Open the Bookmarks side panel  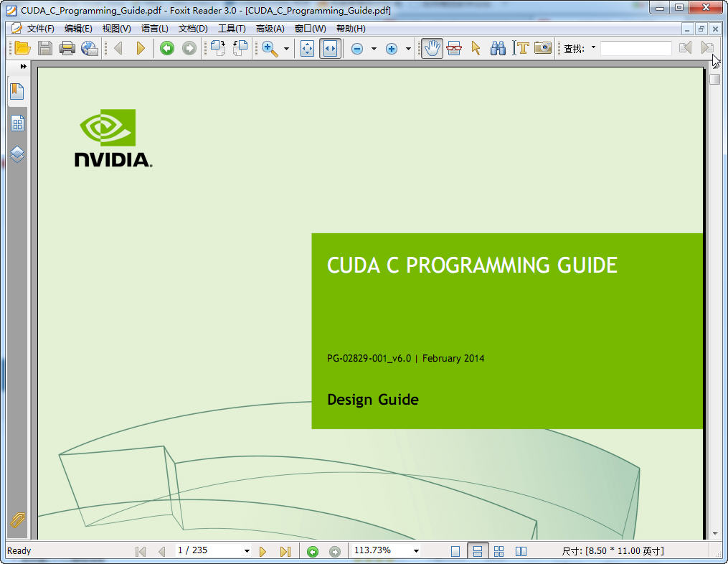[17, 92]
